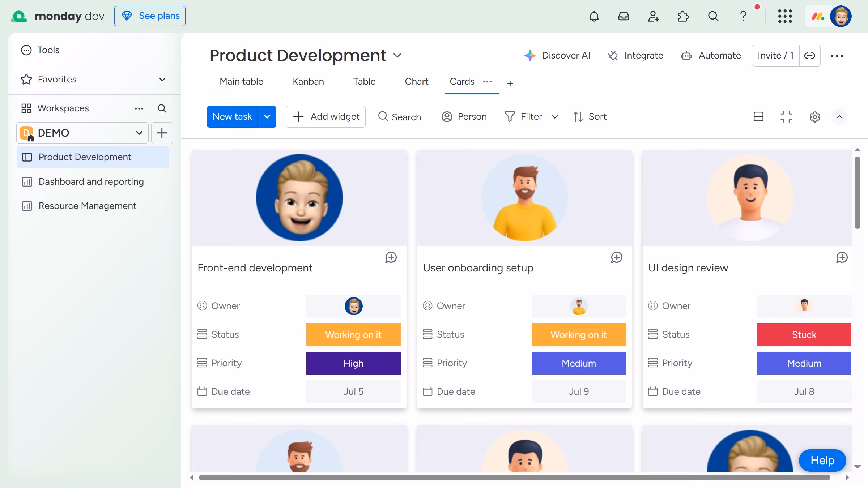Click the Filter button
Viewport: 868px width, 488px height.
[523, 116]
